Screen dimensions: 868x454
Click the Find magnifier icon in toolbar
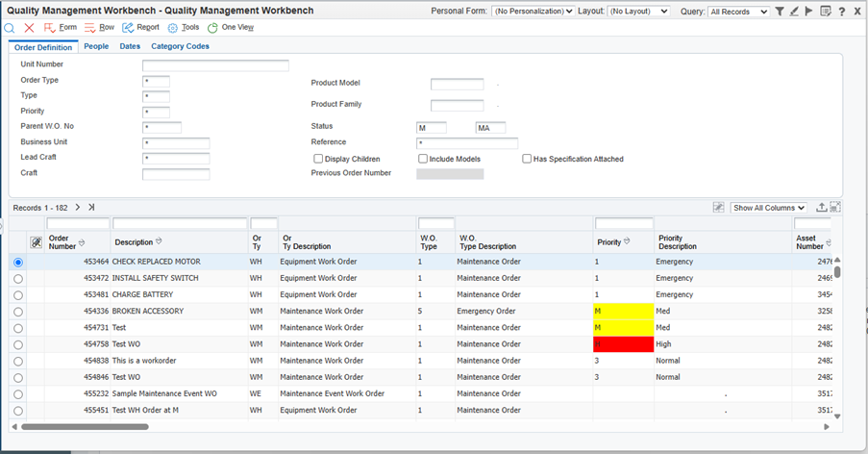[x=10, y=28]
